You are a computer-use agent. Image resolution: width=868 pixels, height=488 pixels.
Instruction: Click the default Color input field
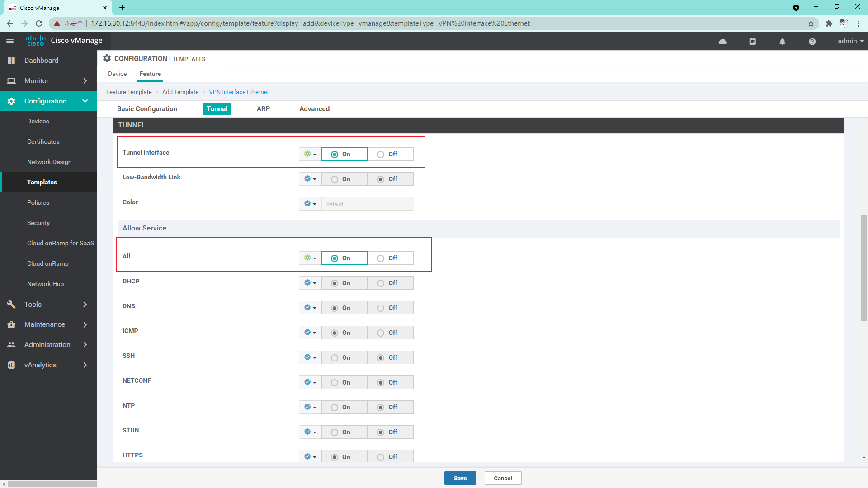(x=367, y=203)
